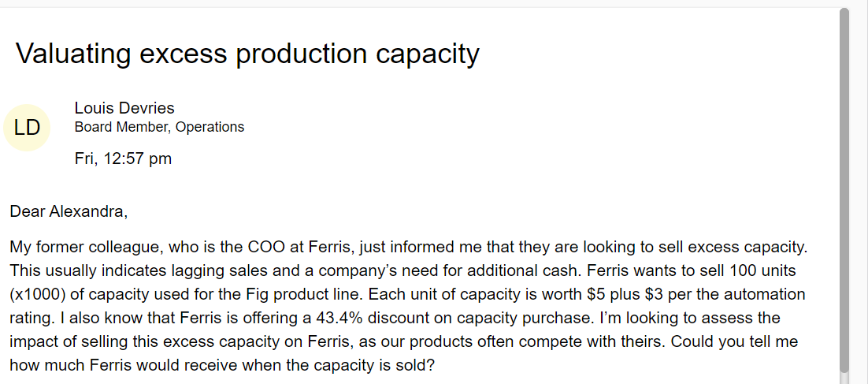Click the final line ending 'capacity is sold?'
This screenshot has width=868, height=384.
coord(222,366)
